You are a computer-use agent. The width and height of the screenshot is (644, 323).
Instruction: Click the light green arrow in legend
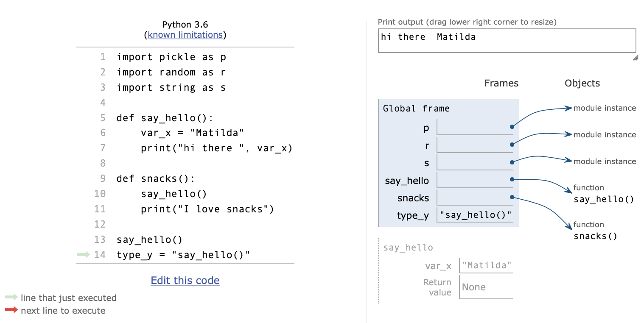(11, 298)
